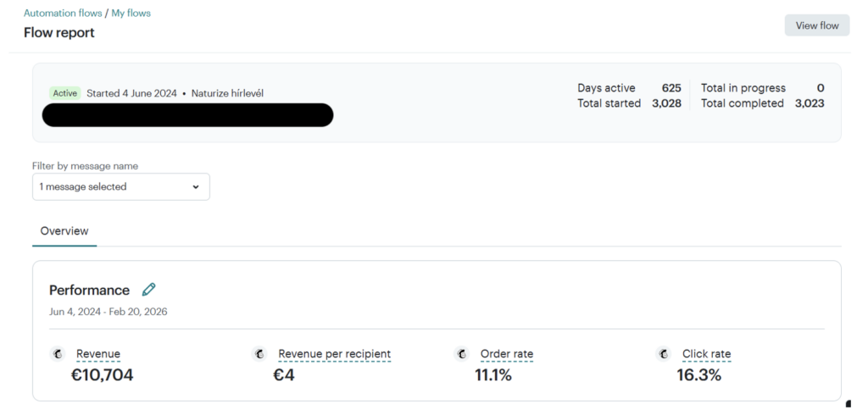The width and height of the screenshot is (868, 415).
Task: Click the Performance date range text
Action: pos(108,312)
